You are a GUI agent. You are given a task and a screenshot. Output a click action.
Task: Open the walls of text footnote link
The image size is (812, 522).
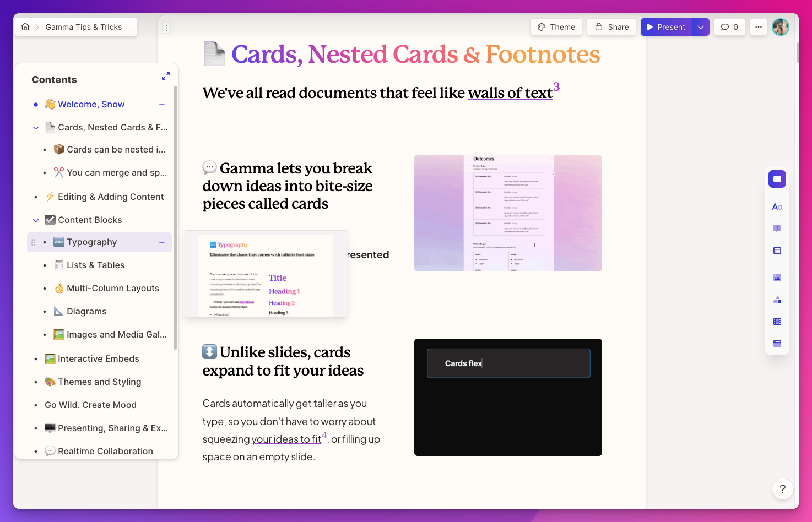(510, 93)
